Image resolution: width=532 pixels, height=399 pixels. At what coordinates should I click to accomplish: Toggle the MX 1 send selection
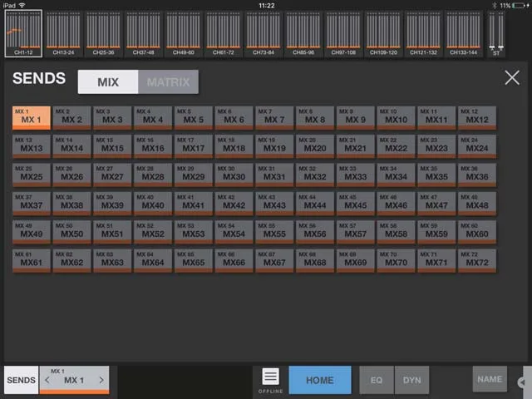point(32,118)
